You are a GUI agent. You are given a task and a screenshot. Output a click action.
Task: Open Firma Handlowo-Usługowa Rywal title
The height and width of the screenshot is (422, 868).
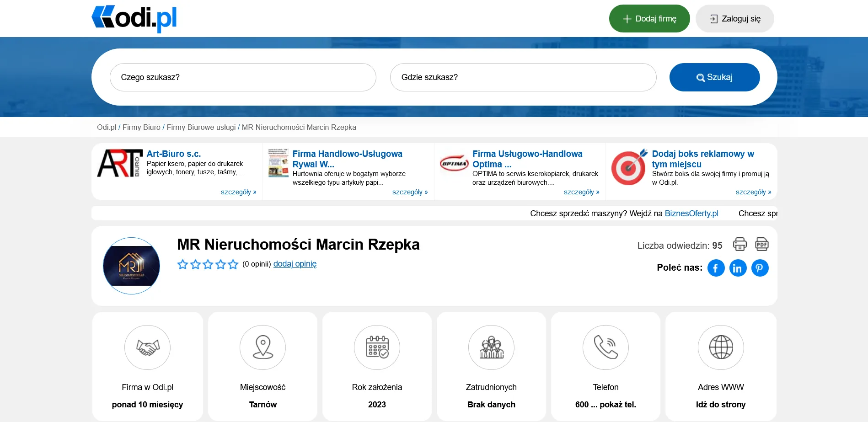[347, 159]
